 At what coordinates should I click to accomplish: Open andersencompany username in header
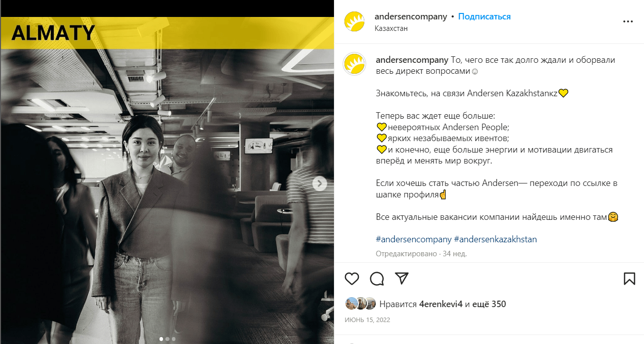[x=411, y=16]
